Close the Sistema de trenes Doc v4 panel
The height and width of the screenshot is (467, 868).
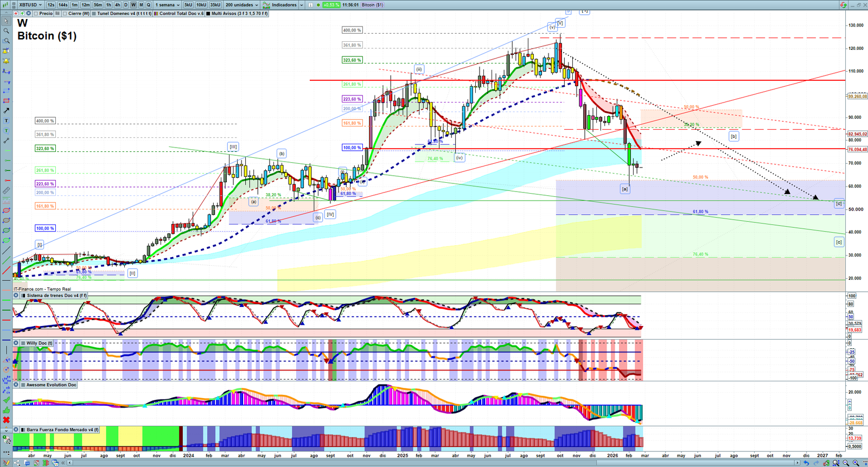point(16,296)
